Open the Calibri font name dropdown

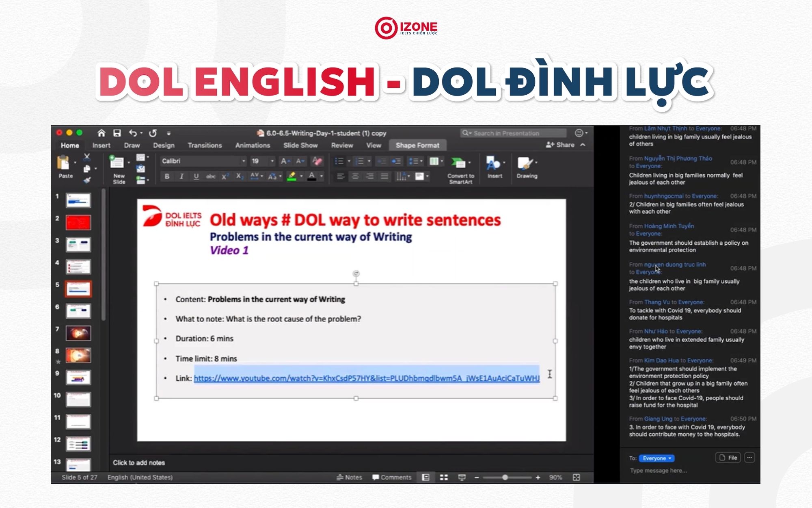click(244, 161)
